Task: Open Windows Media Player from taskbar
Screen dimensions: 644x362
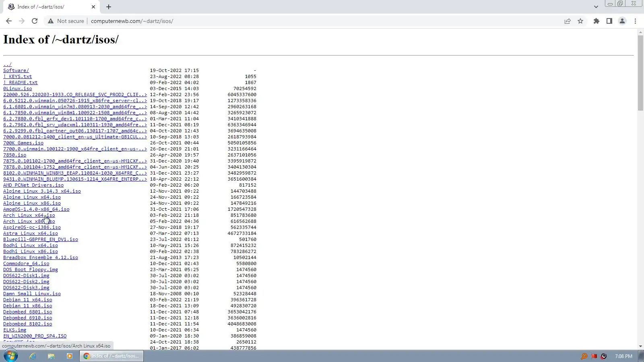Action: 69,356
